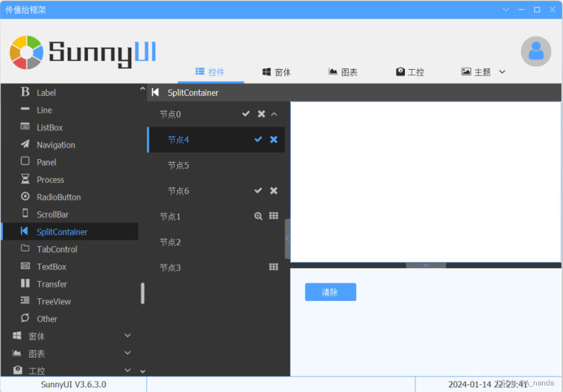Select the Navigation item text
563x392 pixels.
56,145
